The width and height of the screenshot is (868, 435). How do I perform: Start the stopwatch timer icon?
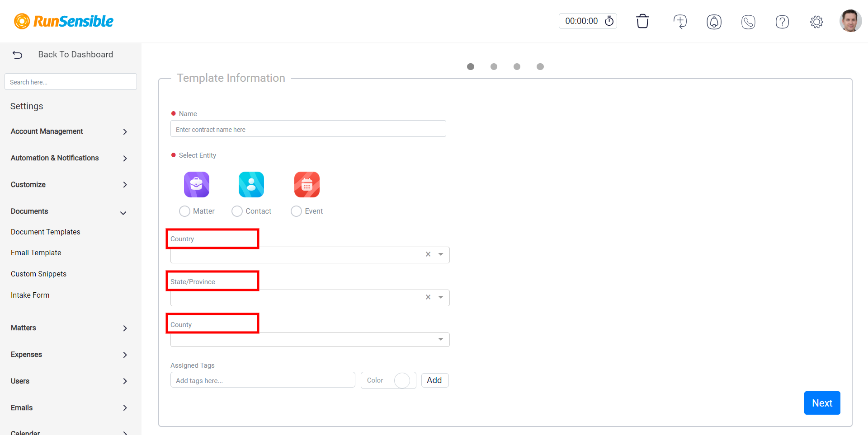pos(609,21)
